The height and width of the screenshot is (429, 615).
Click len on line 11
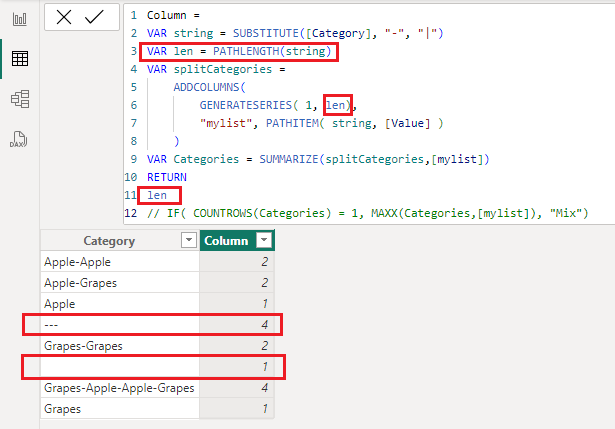coord(157,195)
